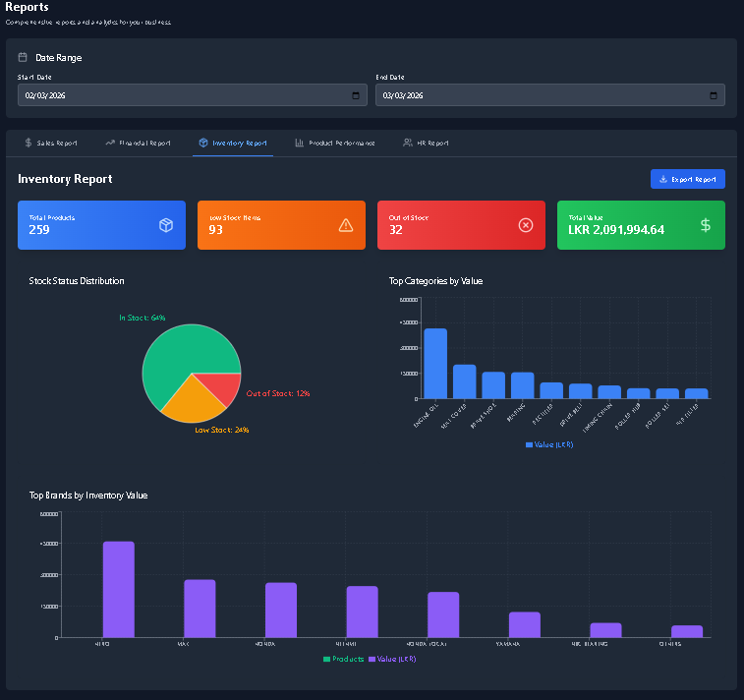Click the End Date input field

coord(550,95)
